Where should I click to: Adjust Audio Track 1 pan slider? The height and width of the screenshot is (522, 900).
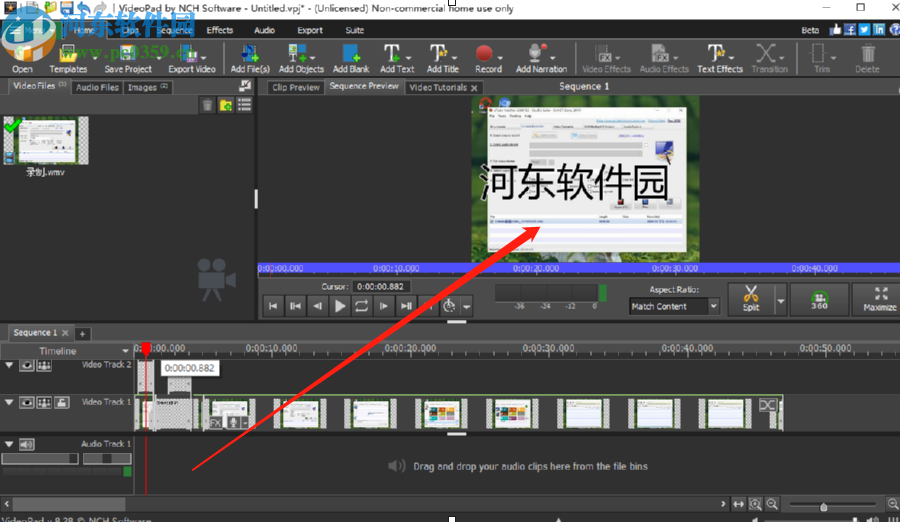[x=107, y=458]
